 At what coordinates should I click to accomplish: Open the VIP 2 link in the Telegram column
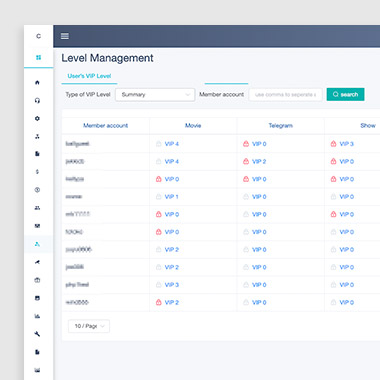(259, 161)
